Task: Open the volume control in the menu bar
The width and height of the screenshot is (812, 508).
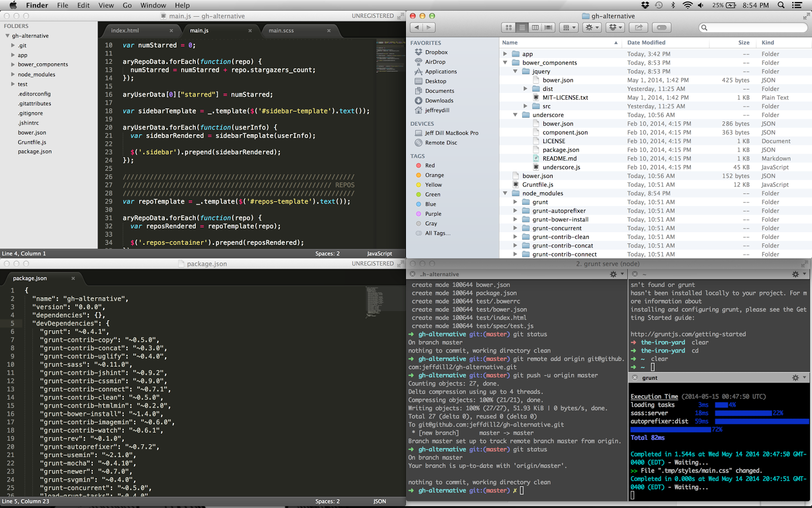Action: (701, 5)
